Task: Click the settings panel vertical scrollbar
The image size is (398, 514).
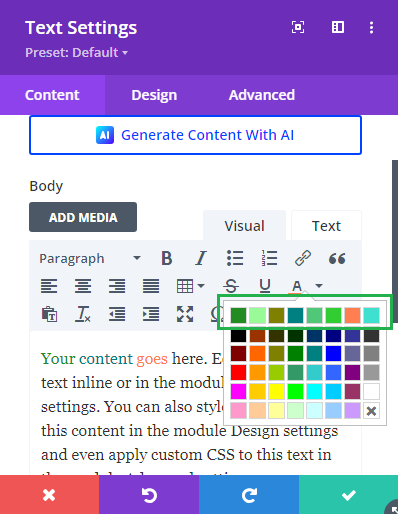Action: [x=395, y=241]
